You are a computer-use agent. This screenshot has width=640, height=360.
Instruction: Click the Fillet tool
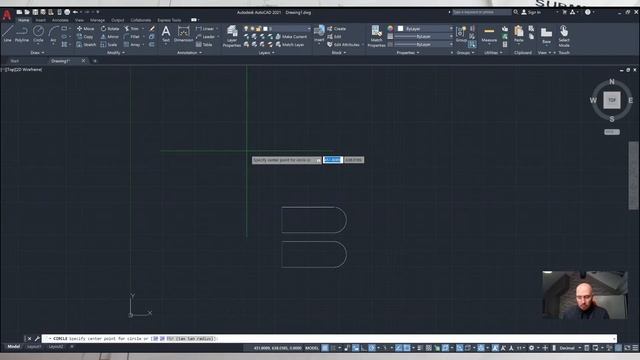pyautogui.click(x=131, y=36)
